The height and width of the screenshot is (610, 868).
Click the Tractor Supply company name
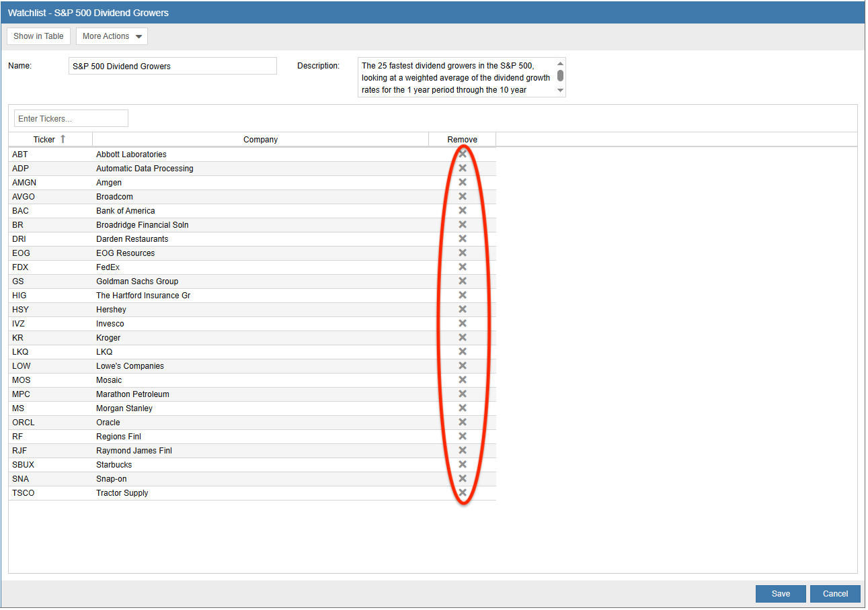coord(122,492)
